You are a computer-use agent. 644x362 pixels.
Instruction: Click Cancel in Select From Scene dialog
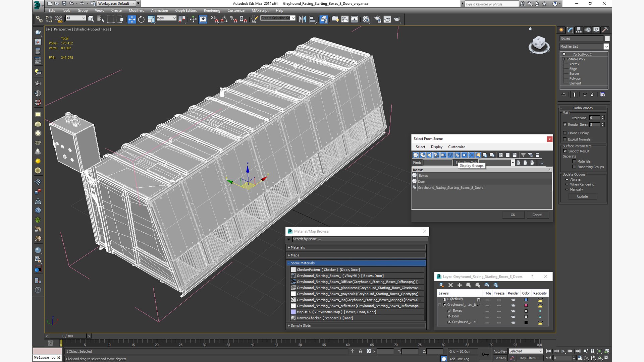point(537,215)
